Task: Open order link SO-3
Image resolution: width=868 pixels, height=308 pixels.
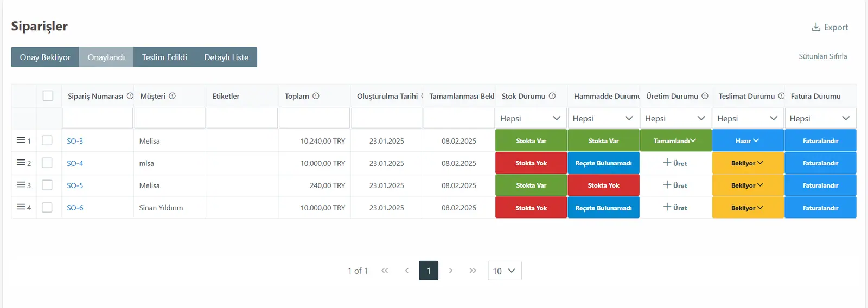Action: click(x=75, y=141)
